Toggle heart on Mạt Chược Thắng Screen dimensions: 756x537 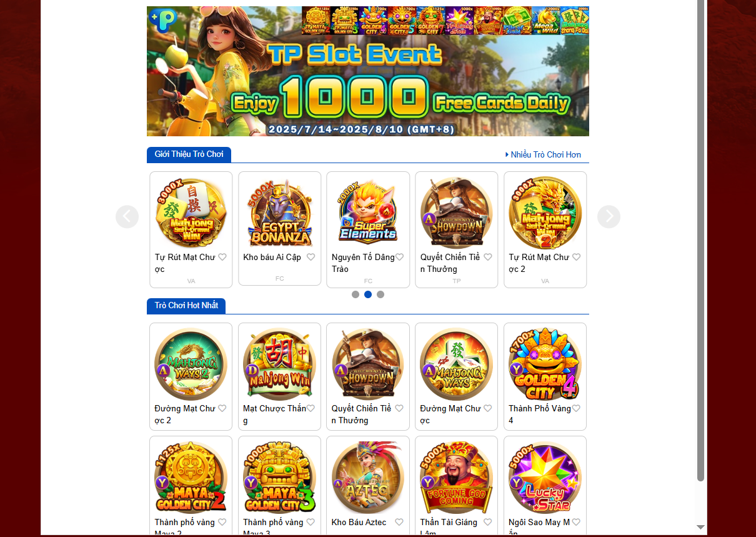311,408
